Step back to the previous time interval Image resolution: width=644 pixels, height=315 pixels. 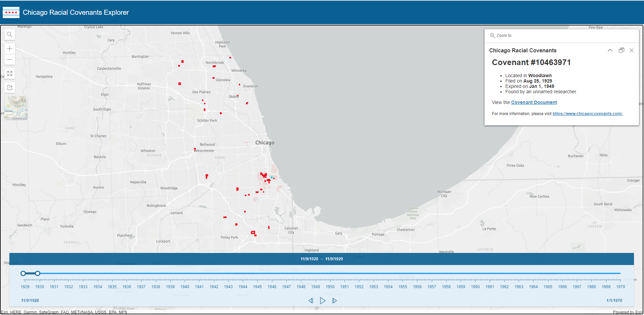311,301
